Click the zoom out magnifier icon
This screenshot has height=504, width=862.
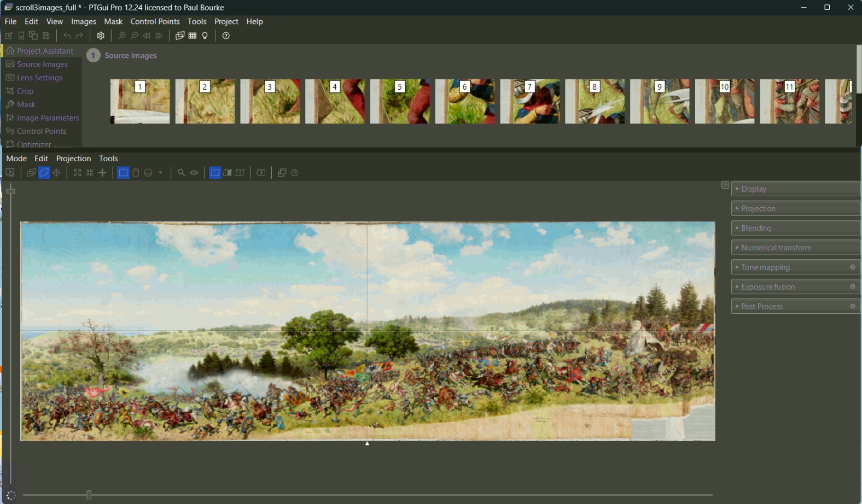coord(134,36)
